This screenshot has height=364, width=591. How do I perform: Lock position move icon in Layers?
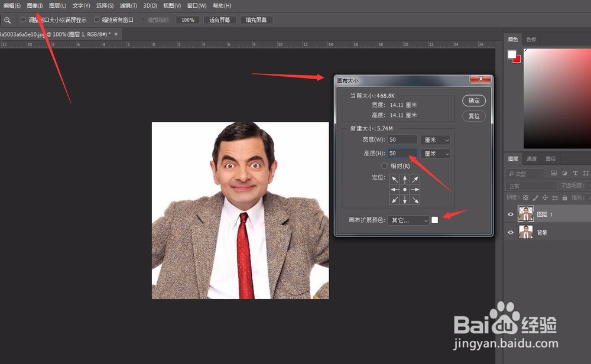545,197
